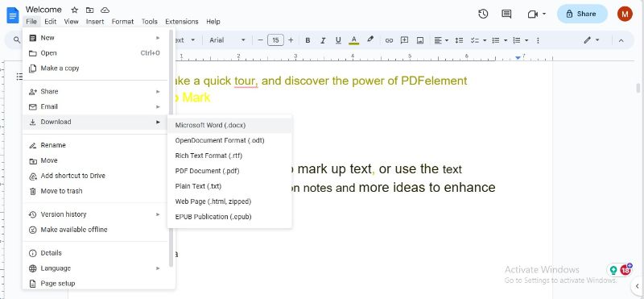Open the paragraph style dropdown arrow
This screenshot has width=644, height=299.
[192, 40]
